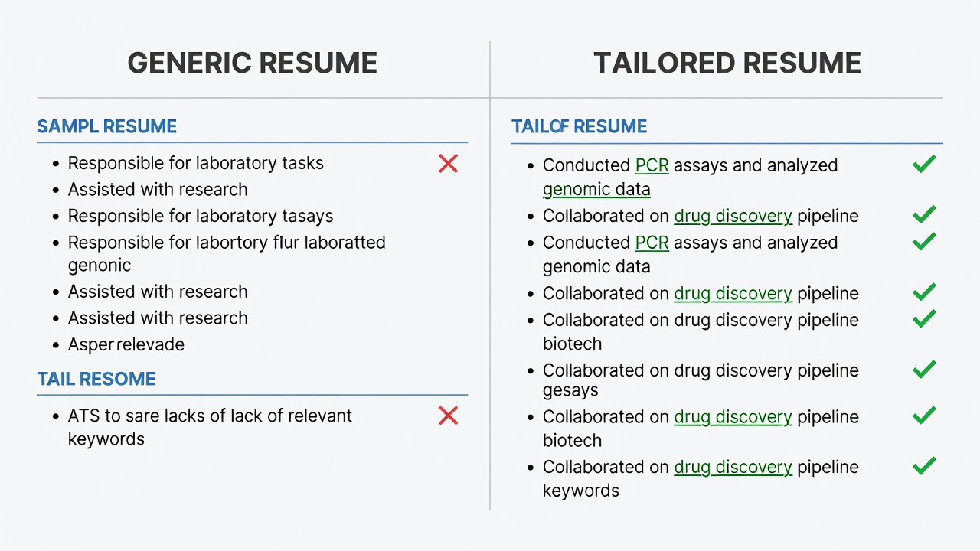980x551 pixels.
Task: Select the 'Asperrelevade' bullet item
Action: (x=126, y=344)
